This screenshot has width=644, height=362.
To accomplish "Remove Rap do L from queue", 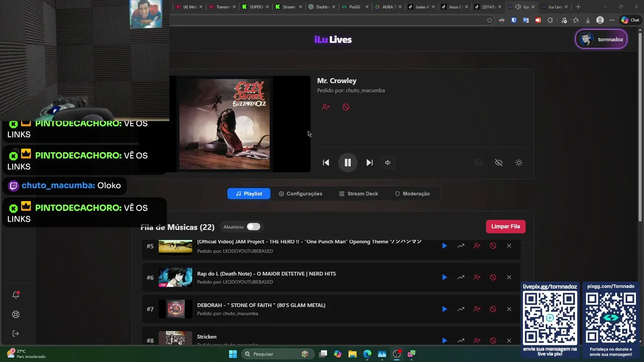I will (x=509, y=277).
